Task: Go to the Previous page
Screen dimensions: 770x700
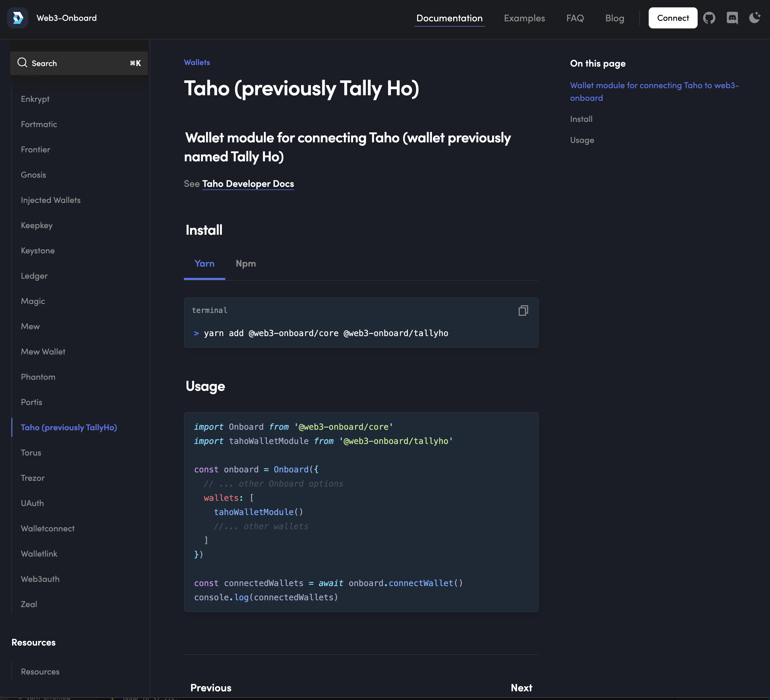Action: 211,688
